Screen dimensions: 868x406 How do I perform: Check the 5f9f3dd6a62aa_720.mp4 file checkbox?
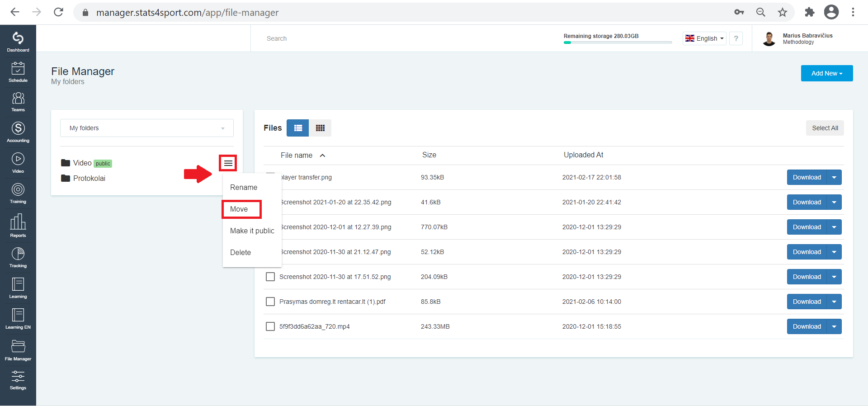pos(270,326)
